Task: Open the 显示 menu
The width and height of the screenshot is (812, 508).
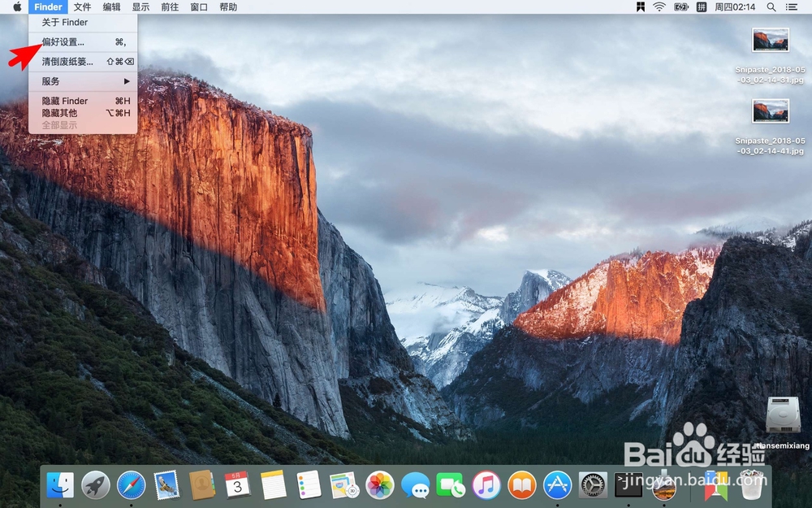Action: click(x=140, y=7)
